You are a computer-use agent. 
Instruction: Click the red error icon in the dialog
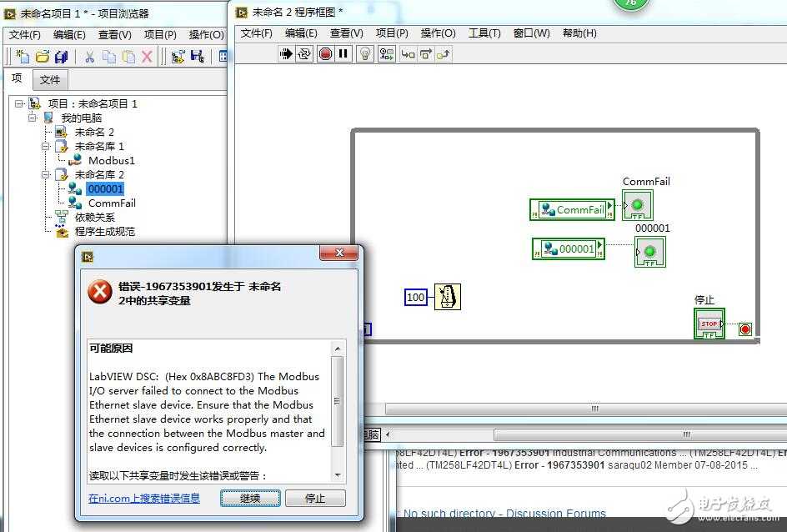(100, 292)
